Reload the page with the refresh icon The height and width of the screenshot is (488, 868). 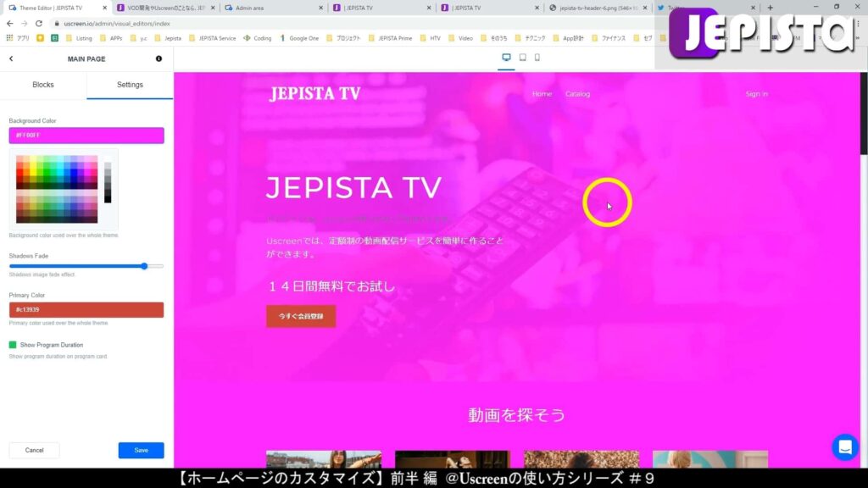(39, 24)
